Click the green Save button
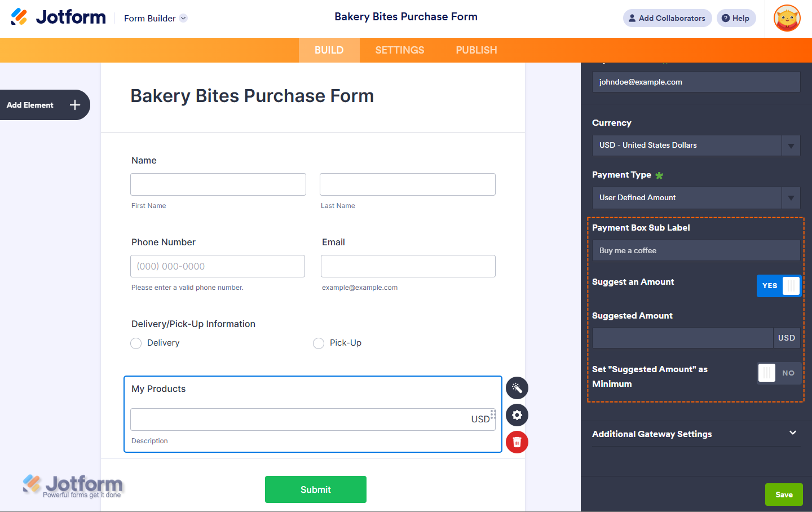 point(784,495)
